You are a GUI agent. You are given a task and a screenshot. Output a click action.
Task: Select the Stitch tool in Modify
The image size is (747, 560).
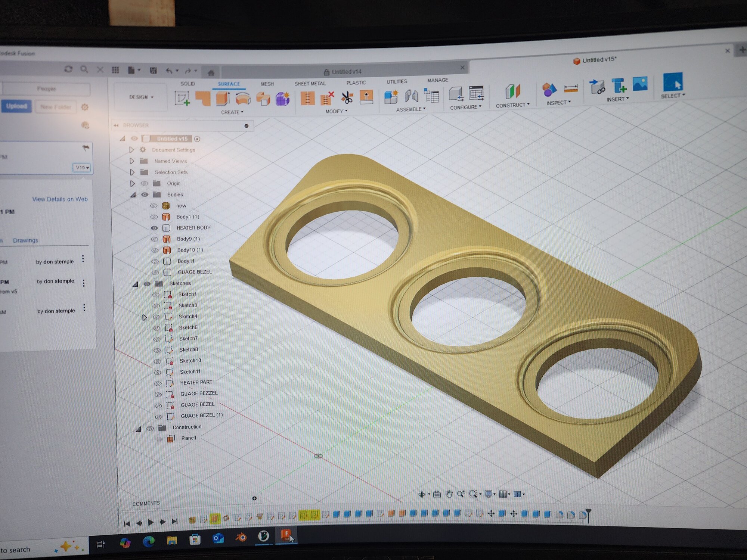point(307,98)
